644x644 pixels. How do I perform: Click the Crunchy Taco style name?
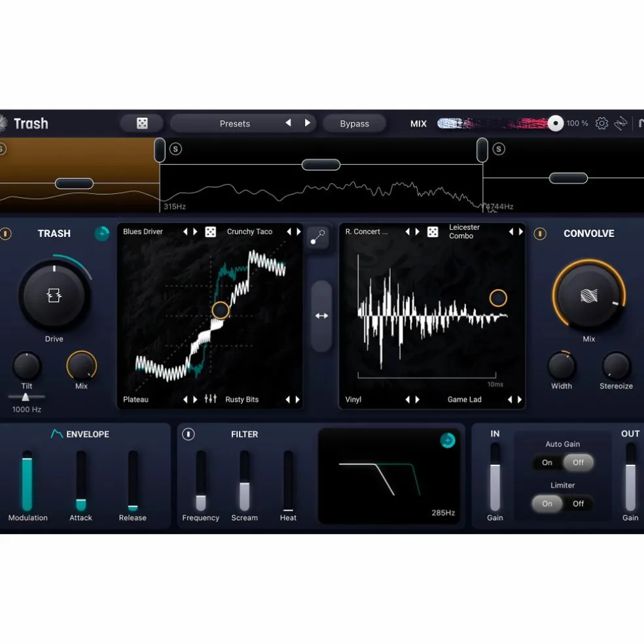(250, 232)
